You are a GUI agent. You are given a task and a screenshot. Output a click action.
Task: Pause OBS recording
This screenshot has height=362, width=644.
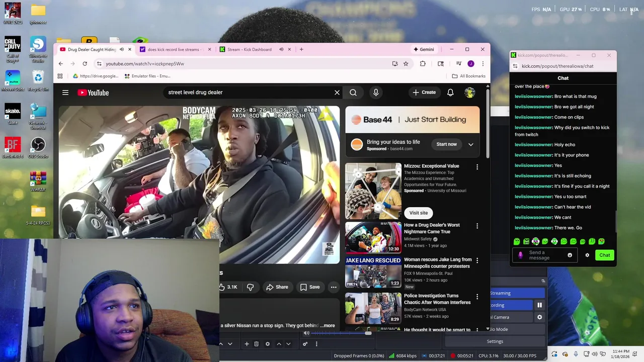(x=539, y=305)
